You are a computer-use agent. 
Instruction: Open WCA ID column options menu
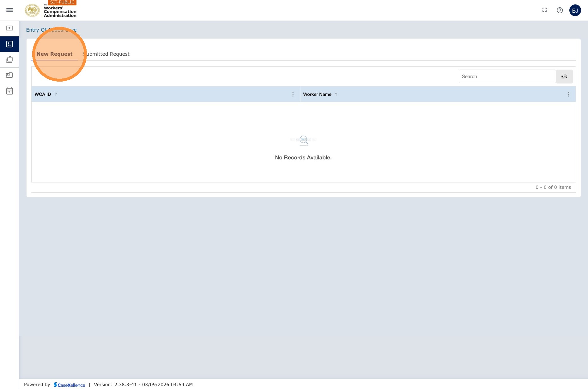pyautogui.click(x=293, y=94)
